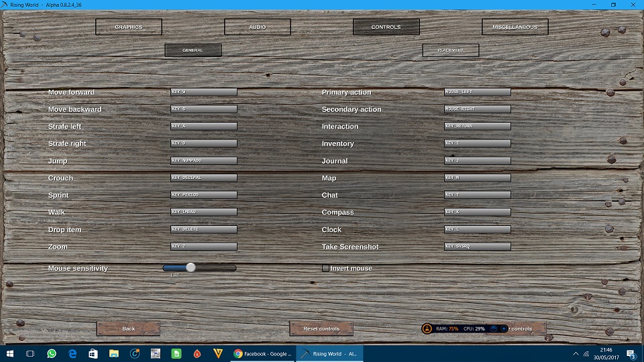Click the Mouse sensitivity slider handle
The width and height of the screenshot is (644, 362).
coord(191,267)
